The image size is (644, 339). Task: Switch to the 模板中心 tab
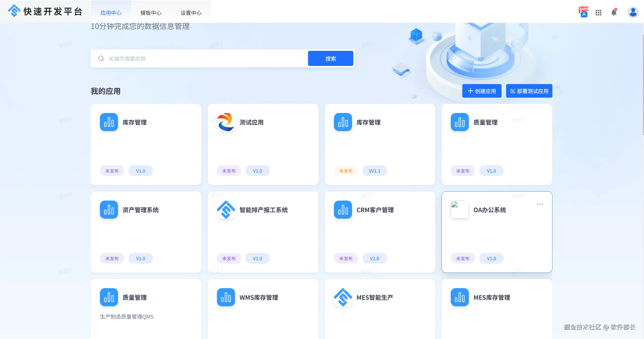pos(151,13)
